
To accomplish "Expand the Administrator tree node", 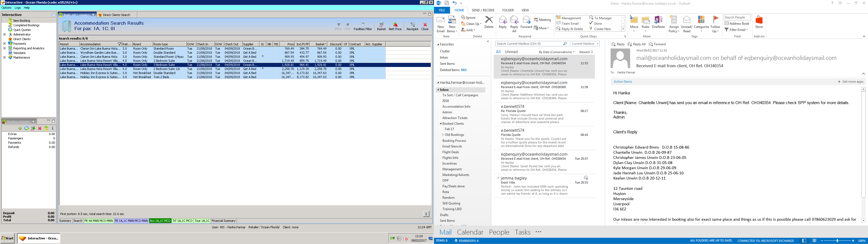I will coord(4,34).
